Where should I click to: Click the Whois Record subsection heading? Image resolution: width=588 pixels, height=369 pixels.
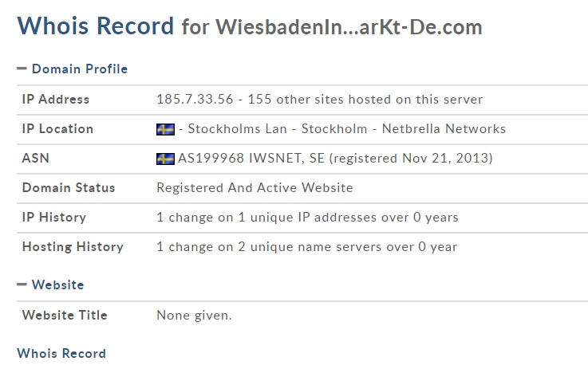pos(61,353)
